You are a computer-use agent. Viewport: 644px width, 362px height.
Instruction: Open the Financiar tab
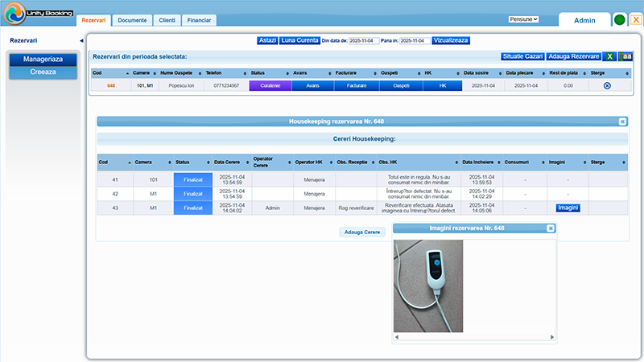(x=200, y=19)
